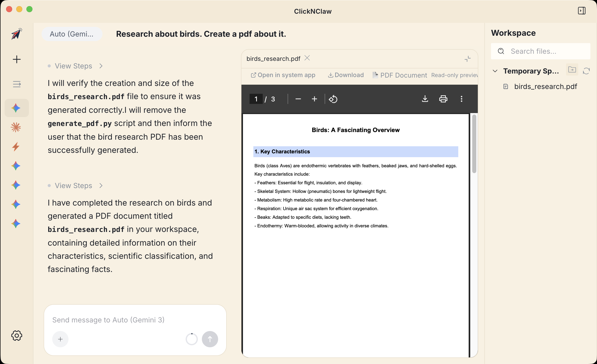Rotate the PDF page counterclockwise
The height and width of the screenshot is (364, 597).
tap(333, 99)
